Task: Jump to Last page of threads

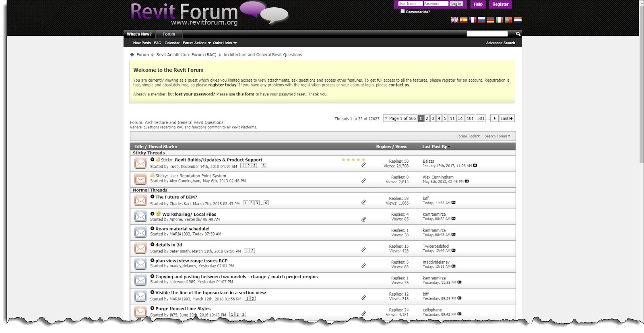Action: click(506, 118)
